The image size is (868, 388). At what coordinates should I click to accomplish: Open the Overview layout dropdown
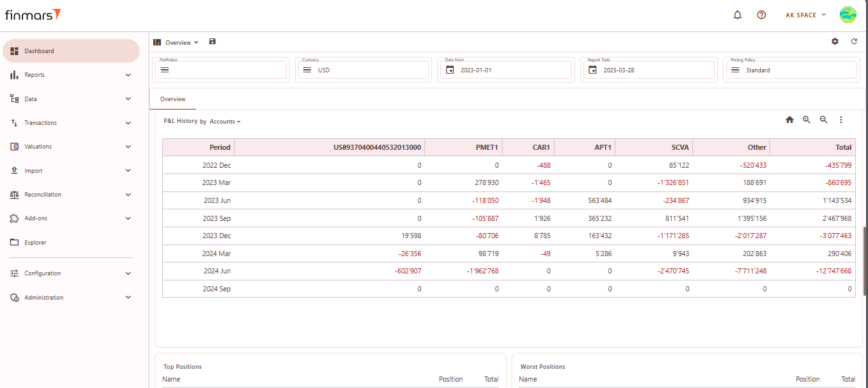pos(181,43)
